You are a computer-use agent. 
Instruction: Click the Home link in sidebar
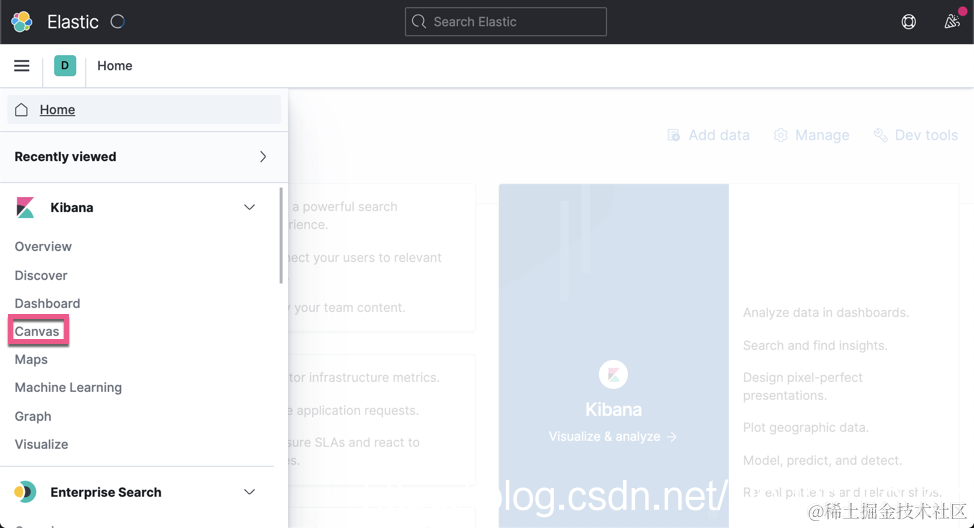click(x=57, y=110)
